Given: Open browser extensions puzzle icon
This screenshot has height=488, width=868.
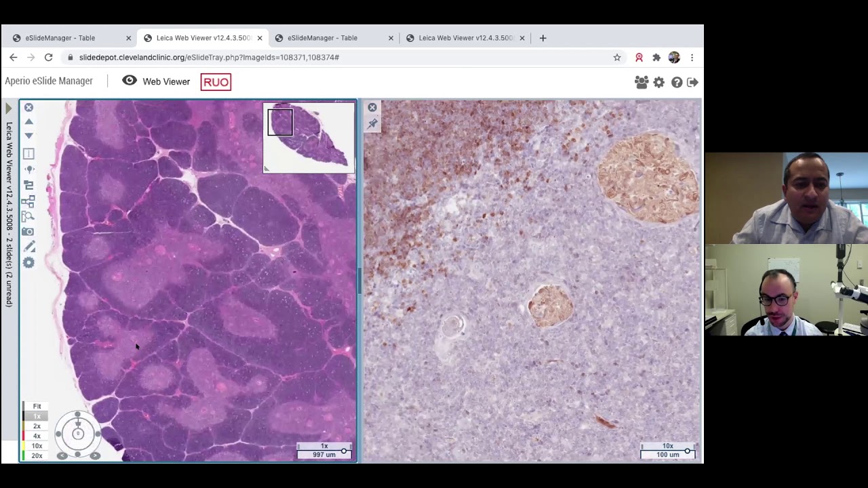Looking at the screenshot, I should point(656,58).
